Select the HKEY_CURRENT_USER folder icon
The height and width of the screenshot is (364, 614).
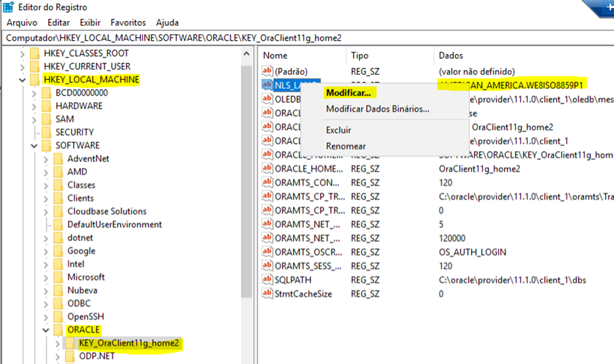(34, 66)
